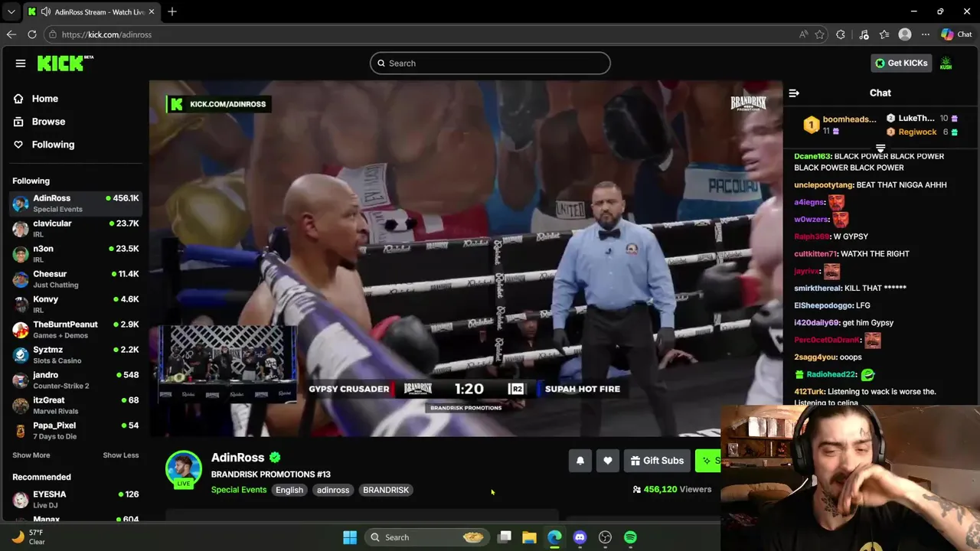Open the Browse sidebar item
Viewport: 980px width, 551px height.
point(48,122)
